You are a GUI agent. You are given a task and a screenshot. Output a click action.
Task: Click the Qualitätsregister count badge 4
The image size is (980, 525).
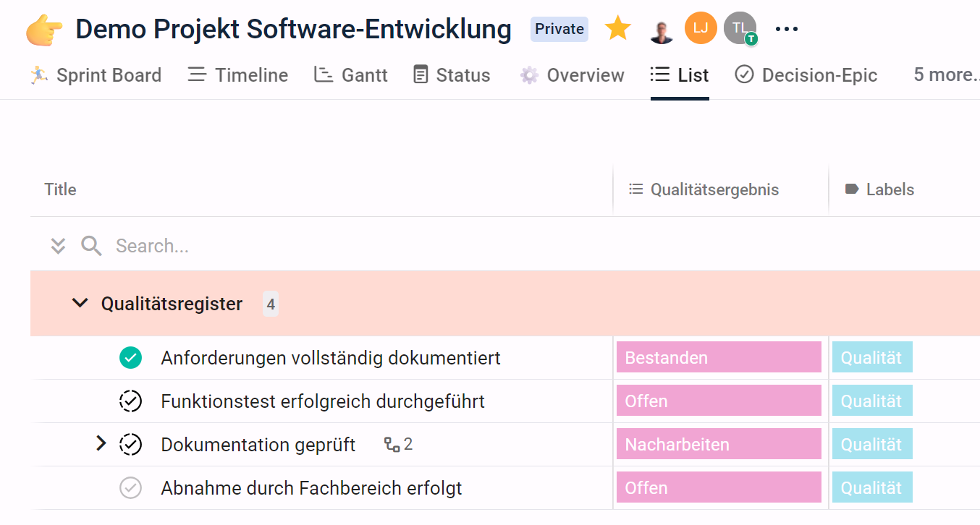[271, 304]
